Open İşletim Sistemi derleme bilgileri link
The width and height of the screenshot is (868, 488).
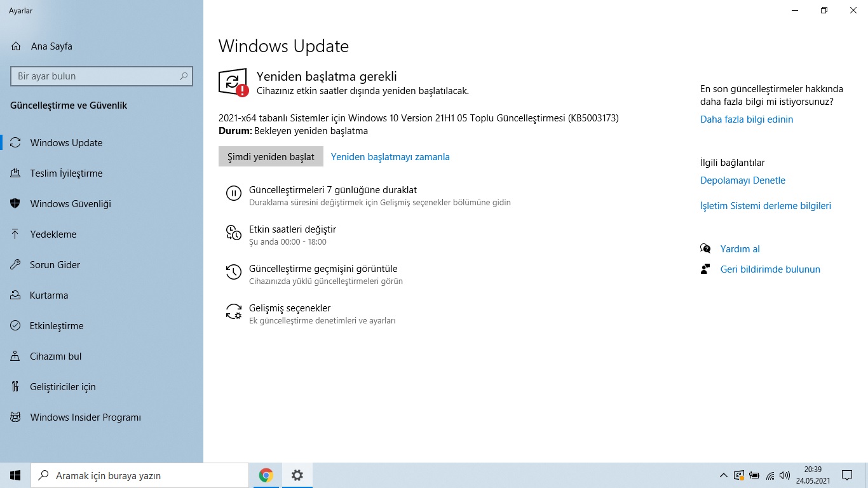click(766, 206)
